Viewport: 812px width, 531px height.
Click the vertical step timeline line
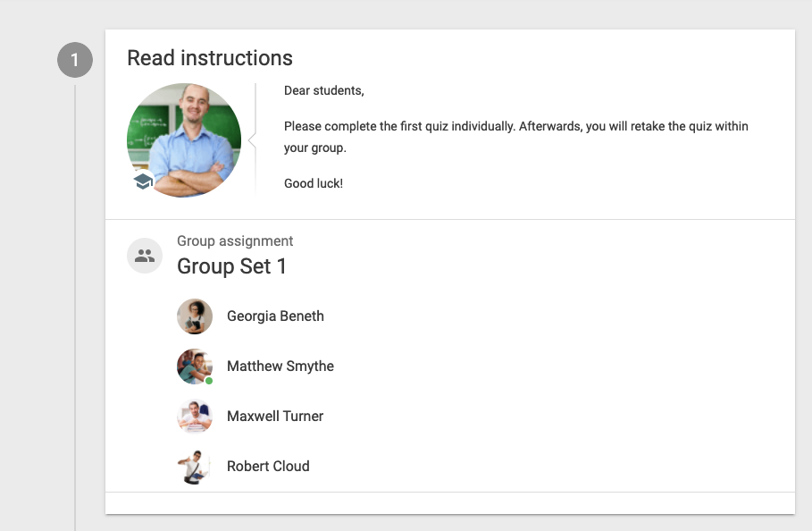click(75, 308)
